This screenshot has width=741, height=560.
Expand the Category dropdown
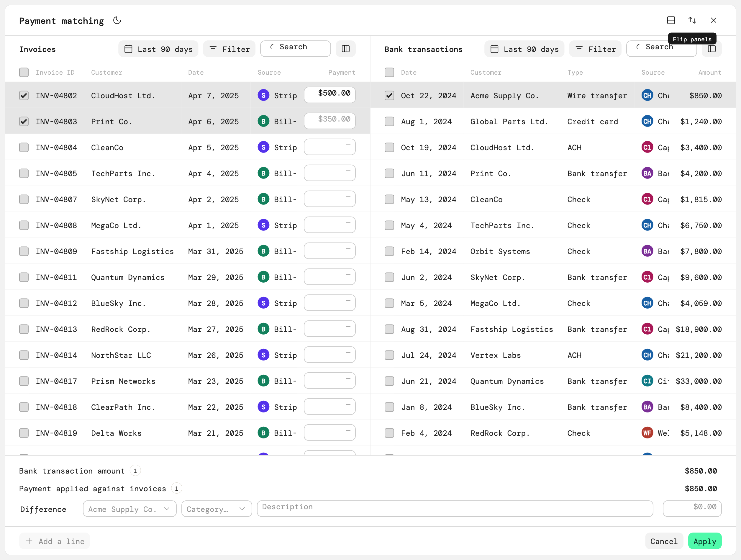(x=217, y=509)
